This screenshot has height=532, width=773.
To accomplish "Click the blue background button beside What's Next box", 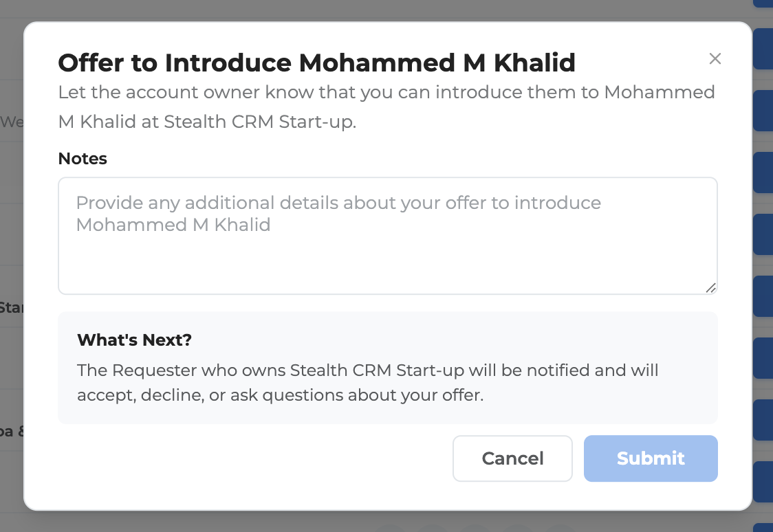I will tap(763, 357).
